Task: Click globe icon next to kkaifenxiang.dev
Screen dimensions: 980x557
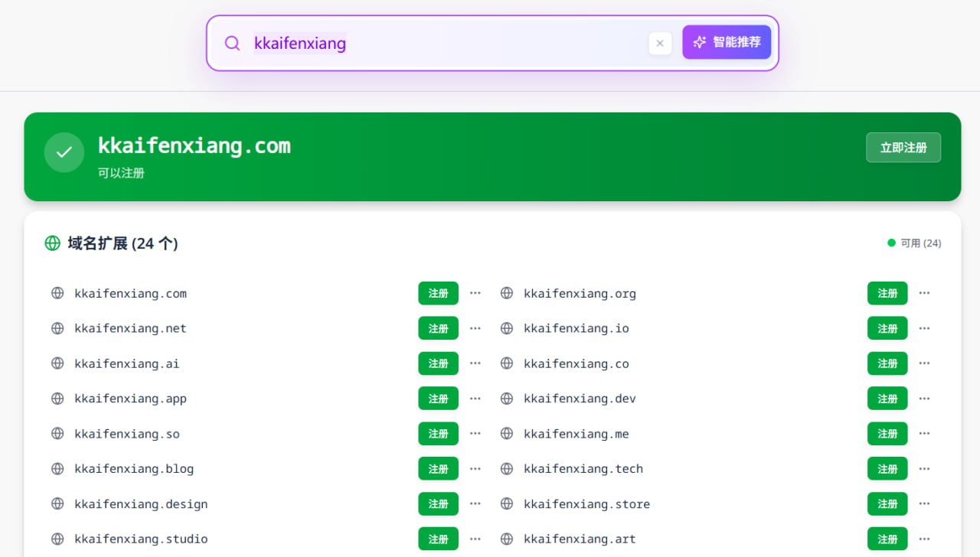Action: [x=507, y=399]
